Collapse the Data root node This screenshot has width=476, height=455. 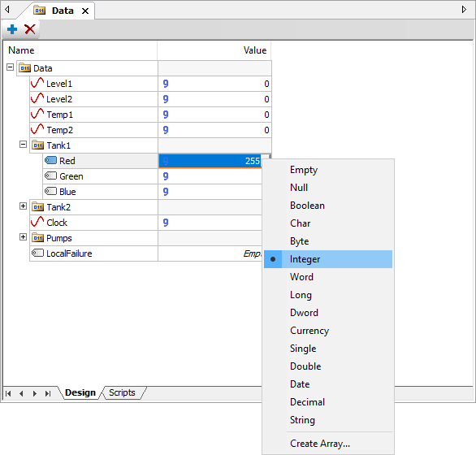(x=10, y=67)
